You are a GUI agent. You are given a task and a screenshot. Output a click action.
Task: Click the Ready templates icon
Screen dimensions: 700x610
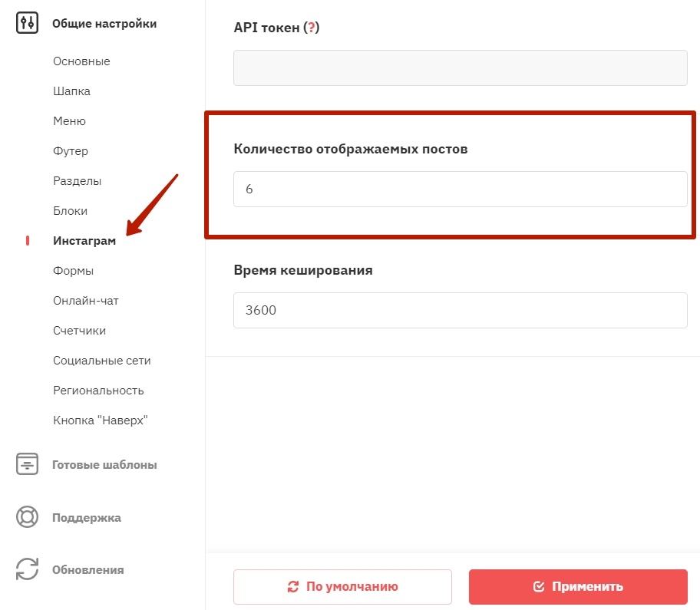pos(27,464)
